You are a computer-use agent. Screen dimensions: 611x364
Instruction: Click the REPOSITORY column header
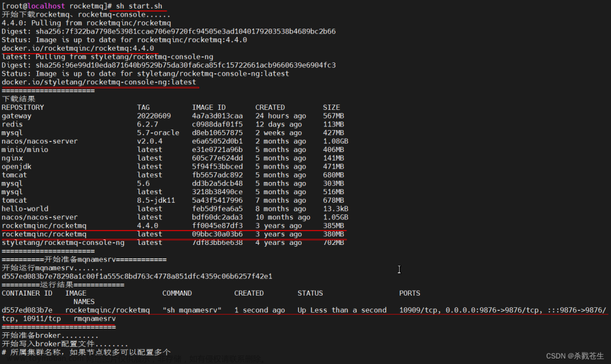[23, 107]
